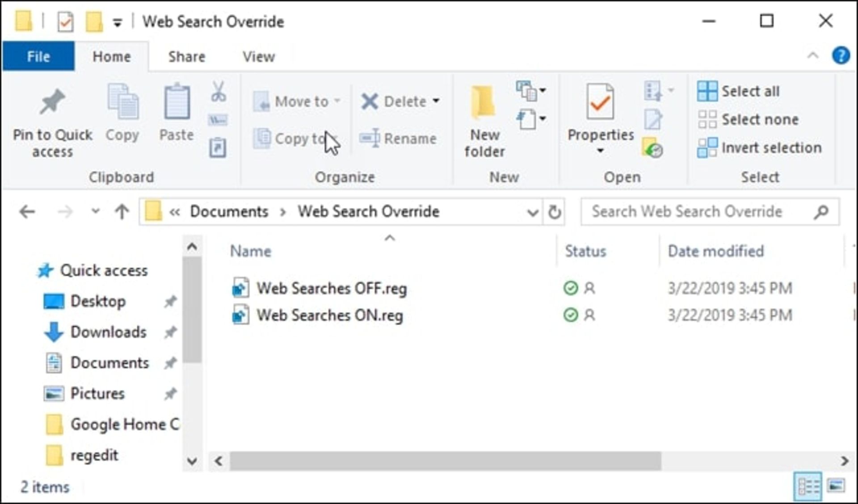
Task: Open the Delete dropdown arrow
Action: 436,101
